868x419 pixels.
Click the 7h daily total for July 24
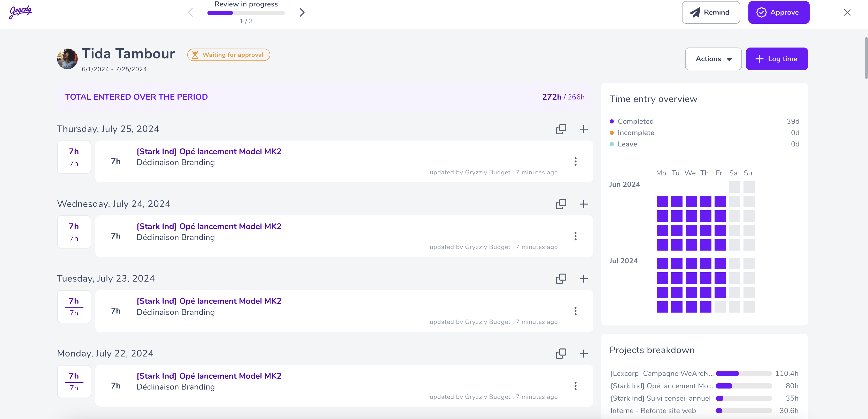74,232
